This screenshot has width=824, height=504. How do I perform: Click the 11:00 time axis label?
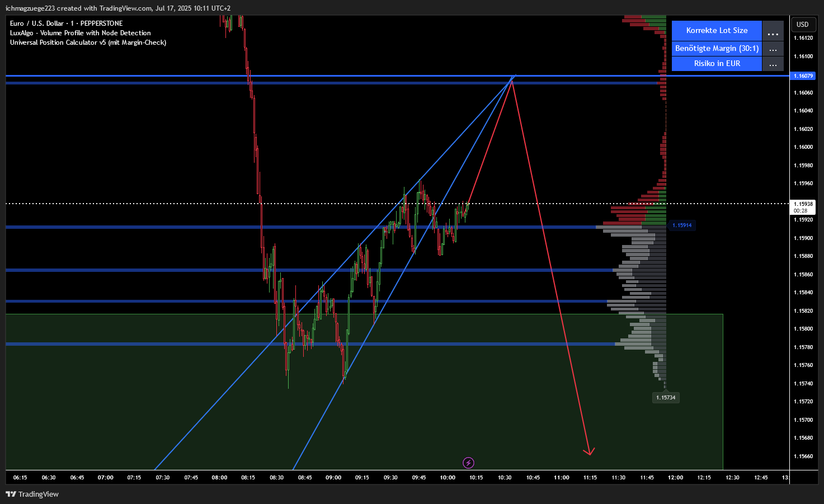coord(562,478)
